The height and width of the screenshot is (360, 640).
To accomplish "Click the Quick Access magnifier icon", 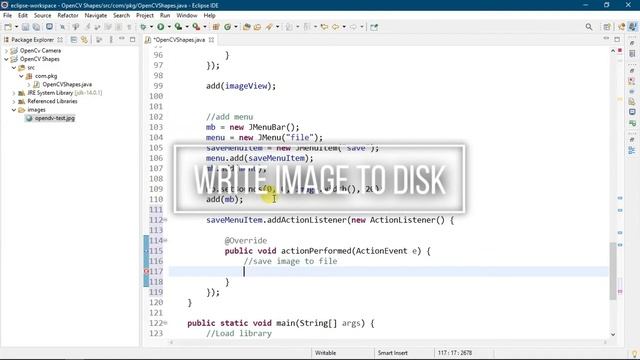I will point(589,27).
